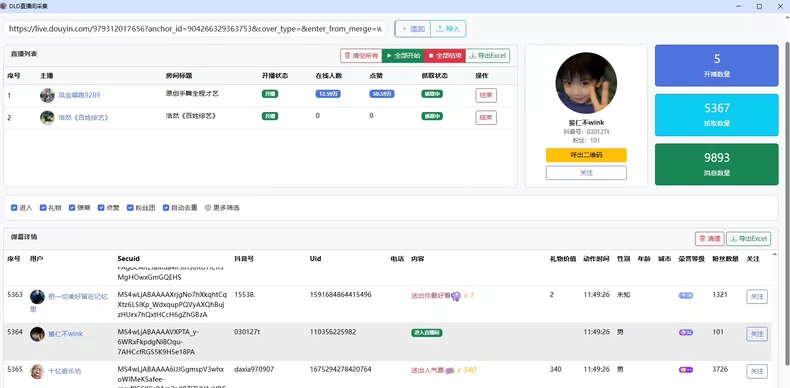Open the user name link in row 5364
Image resolution: width=790 pixels, height=388 pixels.
65,334
